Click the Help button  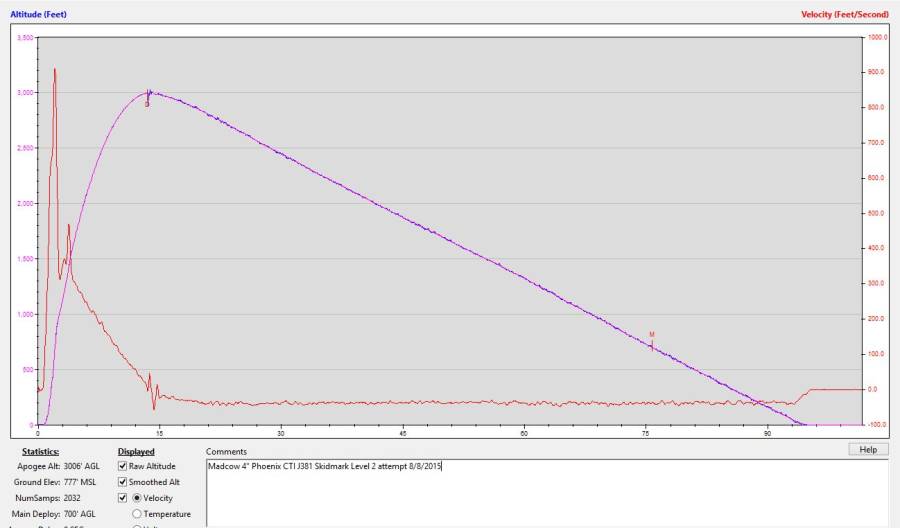867,450
